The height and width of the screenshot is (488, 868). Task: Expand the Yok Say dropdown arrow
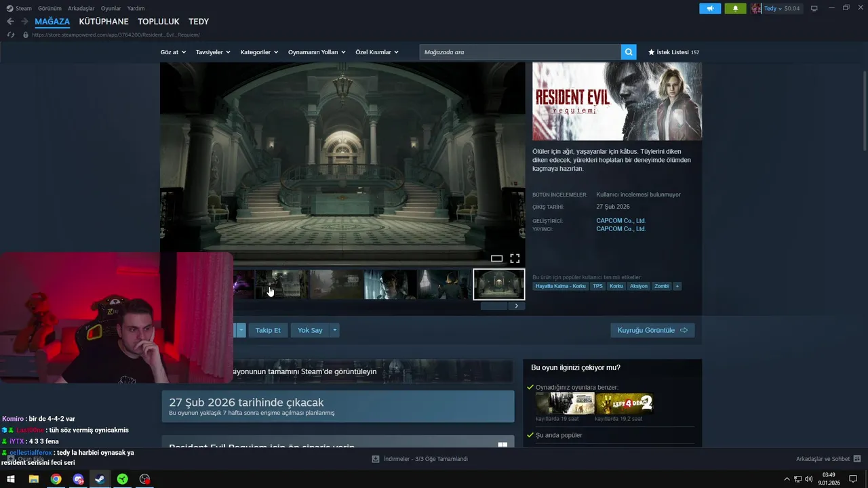(334, 330)
